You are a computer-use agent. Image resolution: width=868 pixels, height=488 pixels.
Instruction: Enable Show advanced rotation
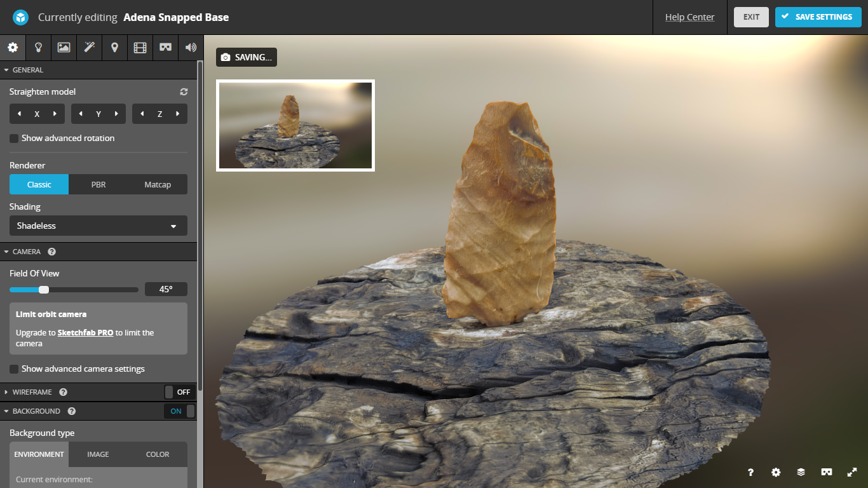tap(14, 138)
